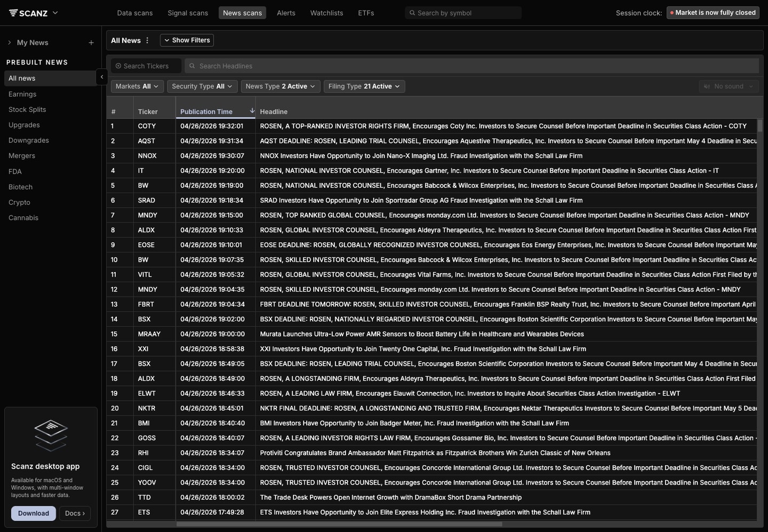This screenshot has height=532, width=768.
Task: Open BMI Badger Meter fraud investigation headline
Action: (x=414, y=423)
